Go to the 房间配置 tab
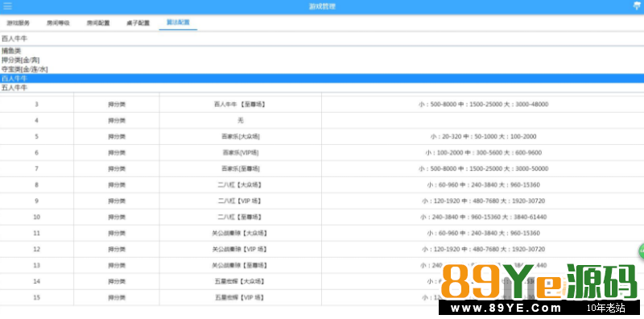Viewport: 644px width, 319px height. point(97,23)
